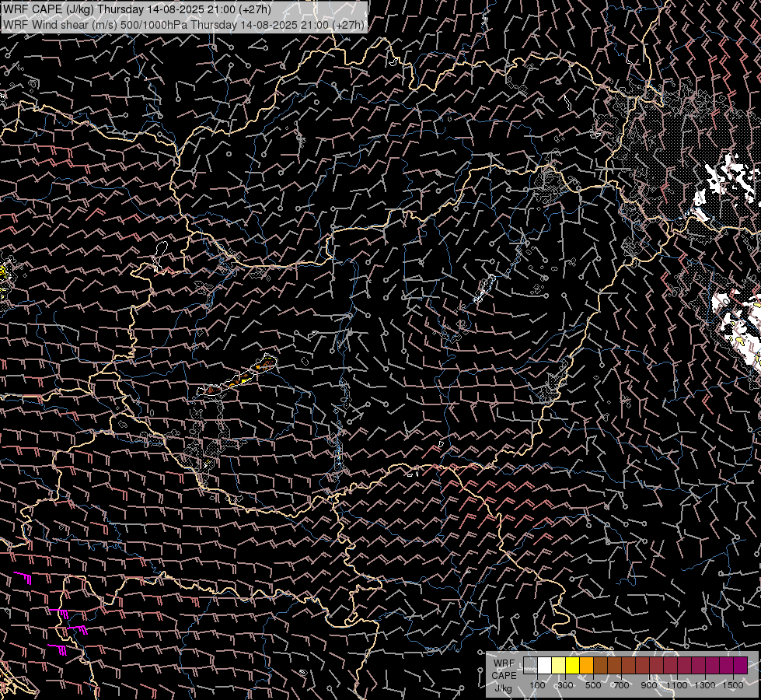
Task: Click the 500 legend value
Action: pyautogui.click(x=593, y=685)
